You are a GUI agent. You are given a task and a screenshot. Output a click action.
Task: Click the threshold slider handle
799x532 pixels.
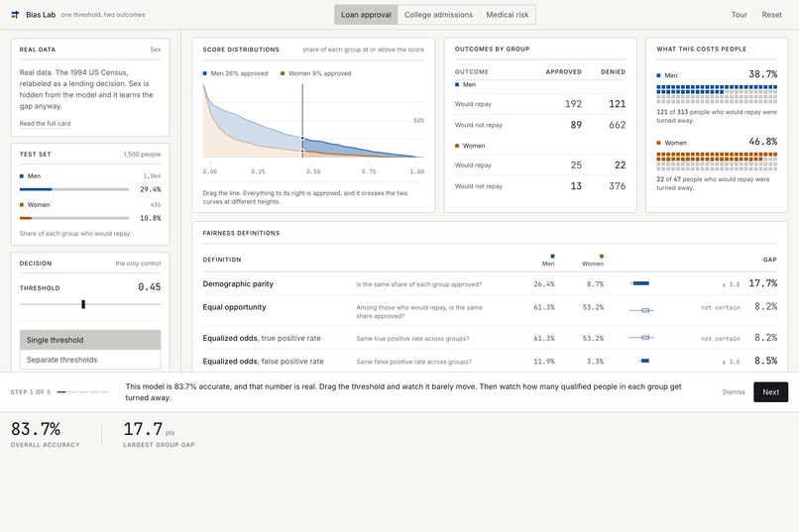tap(83, 304)
